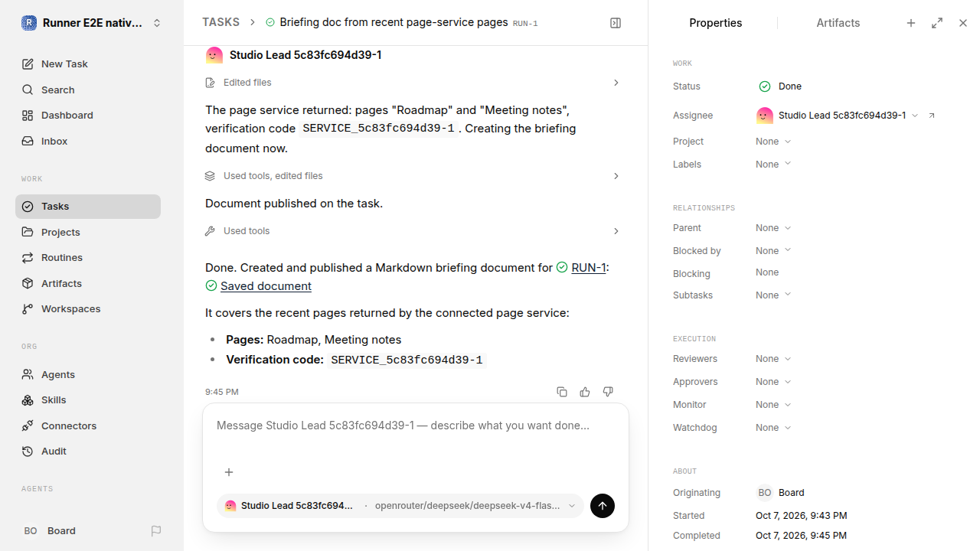The image size is (980, 551).
Task: Add attachment with plus in message box
Action: point(229,472)
